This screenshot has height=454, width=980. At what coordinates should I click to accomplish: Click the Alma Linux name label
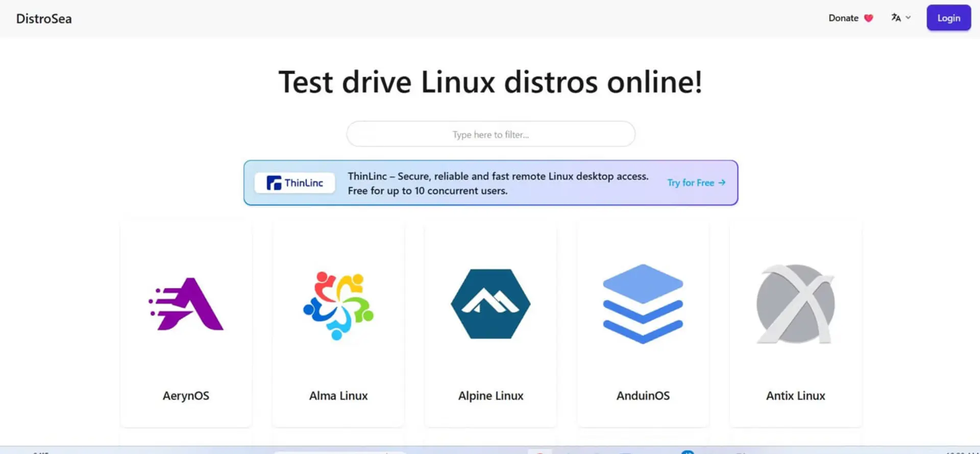[x=338, y=396]
